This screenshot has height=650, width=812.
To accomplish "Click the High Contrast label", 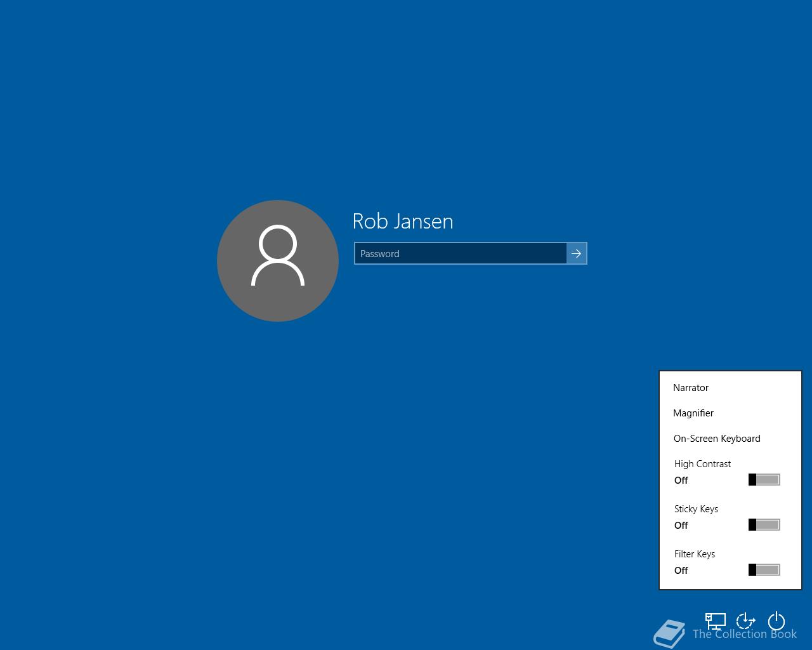I will tap(702, 464).
